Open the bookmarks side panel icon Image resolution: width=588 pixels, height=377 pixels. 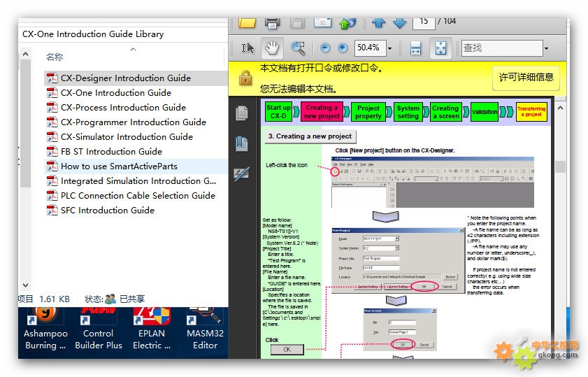pyautogui.click(x=242, y=144)
